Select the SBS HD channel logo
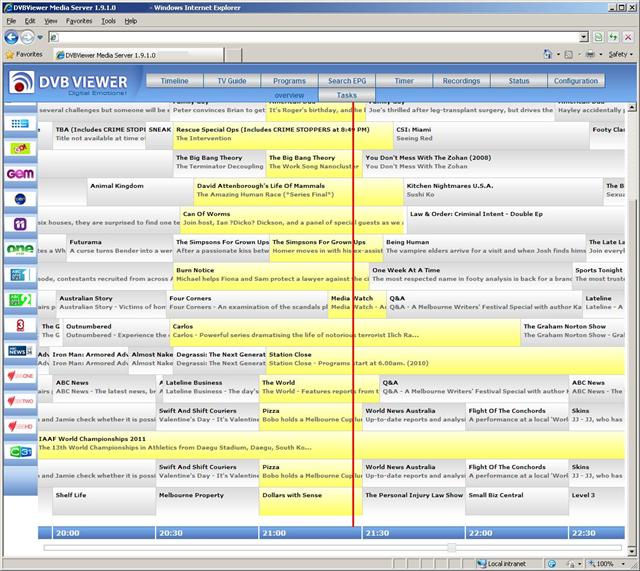The height and width of the screenshot is (571, 640). tap(20, 427)
